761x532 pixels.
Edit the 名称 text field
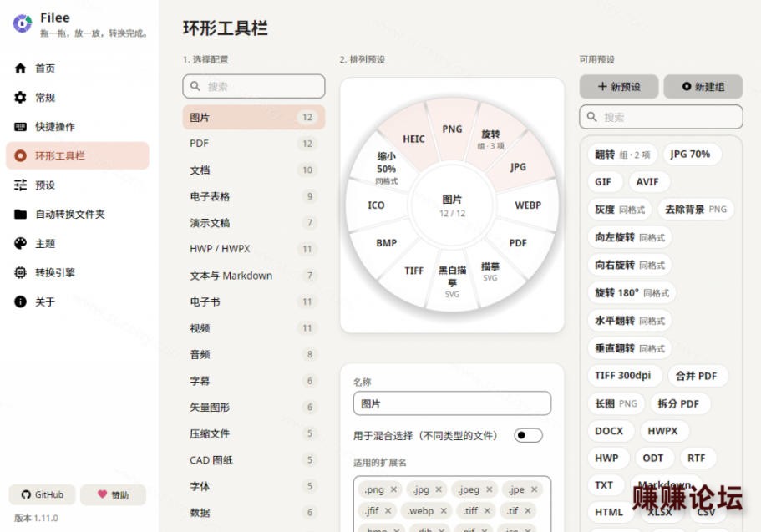point(452,403)
